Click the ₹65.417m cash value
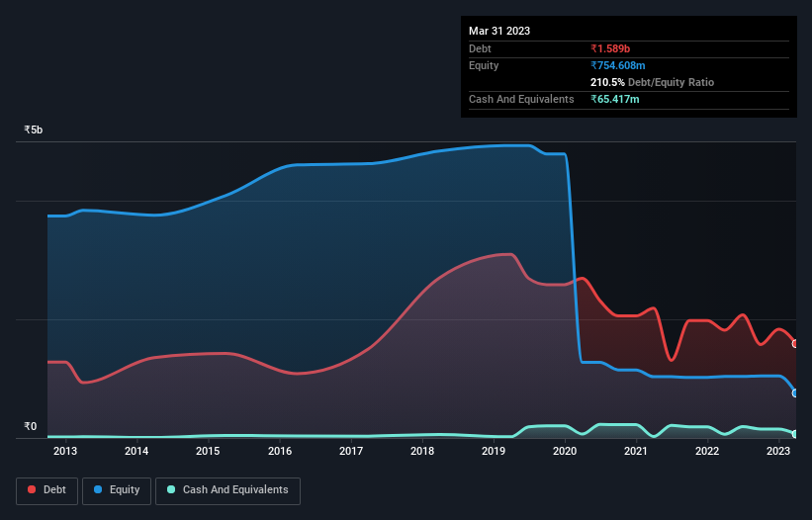 [x=615, y=99]
